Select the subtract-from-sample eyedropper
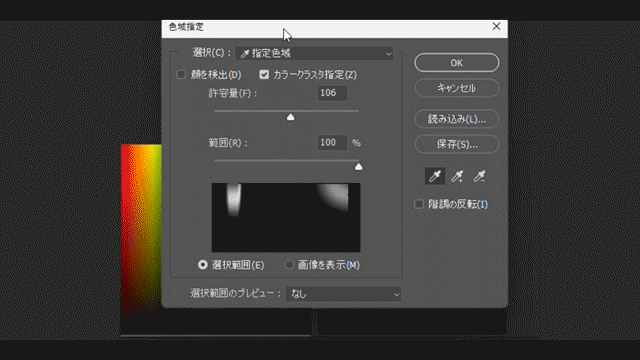This screenshot has width=640, height=360. (x=479, y=176)
